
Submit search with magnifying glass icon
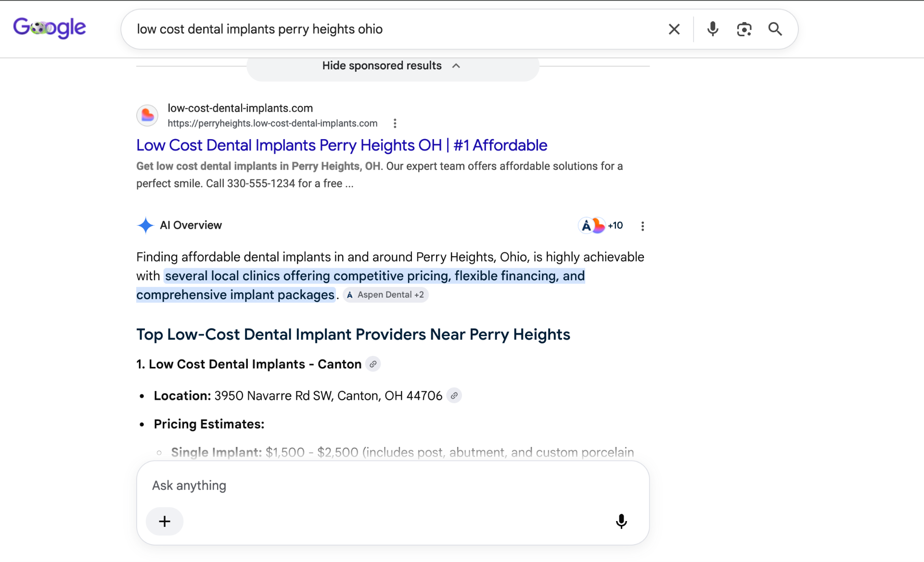coord(775,29)
